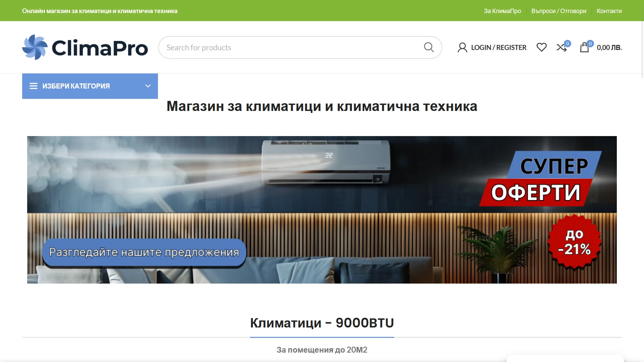This screenshot has height=362, width=644.
Task: Click the compare counter badge showing 0
Action: pos(568,43)
